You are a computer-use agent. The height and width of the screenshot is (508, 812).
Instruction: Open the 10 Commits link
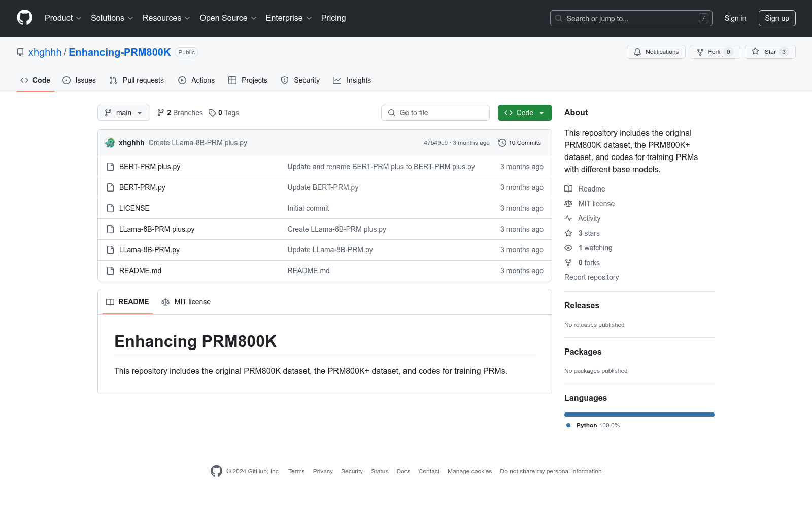pos(520,143)
